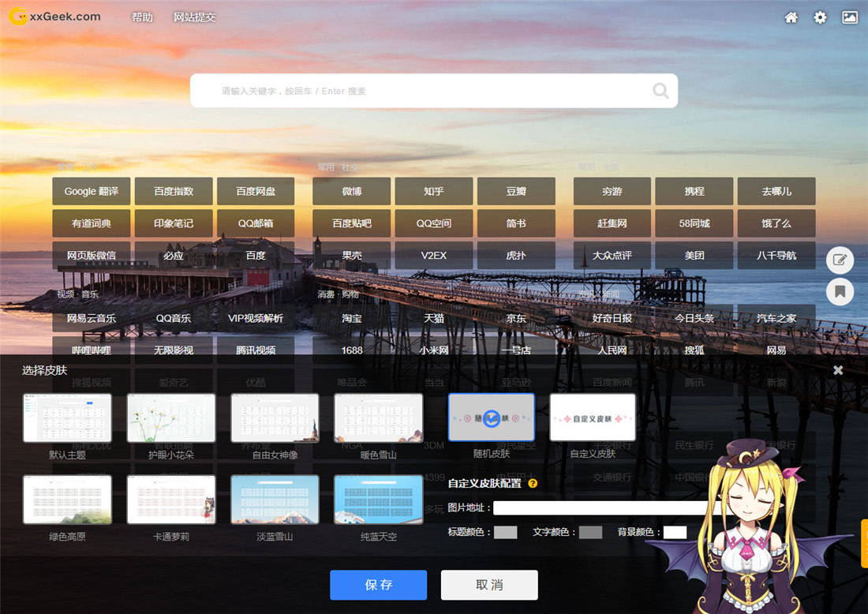The height and width of the screenshot is (614, 868).
Task: Select the 默认主题 skin thumbnail
Action: [x=67, y=418]
